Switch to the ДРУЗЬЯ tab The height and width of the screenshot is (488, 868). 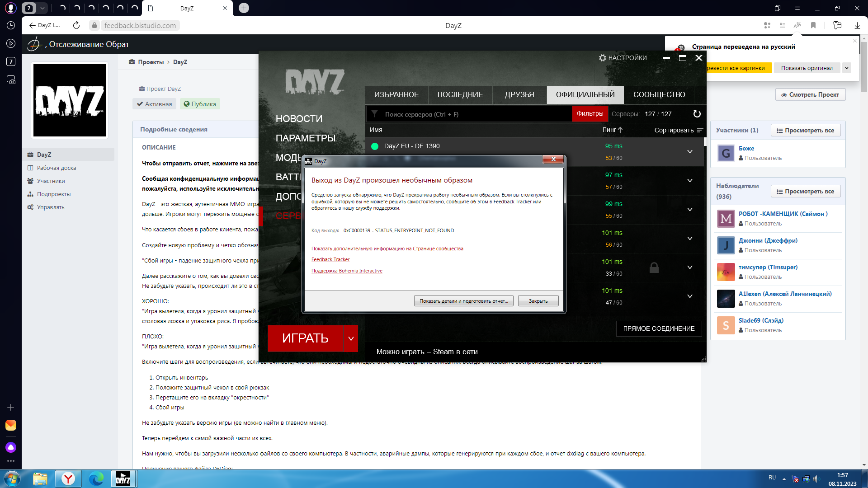(x=519, y=95)
